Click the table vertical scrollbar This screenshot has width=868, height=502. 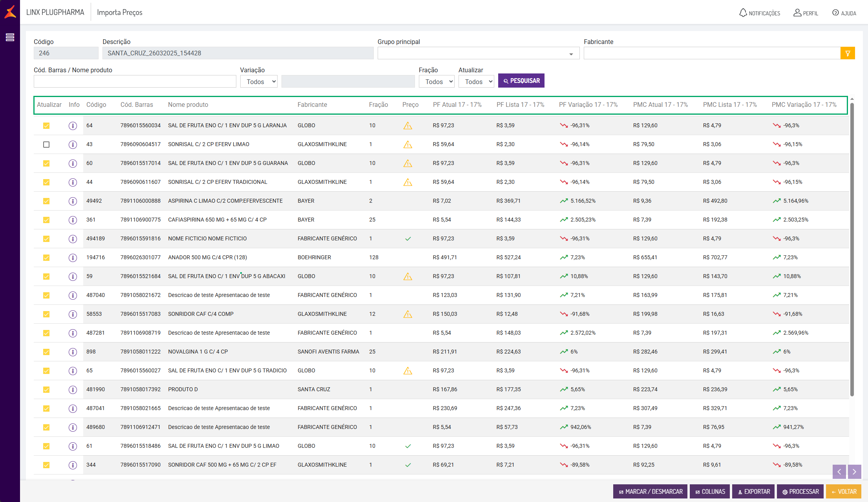852,249
